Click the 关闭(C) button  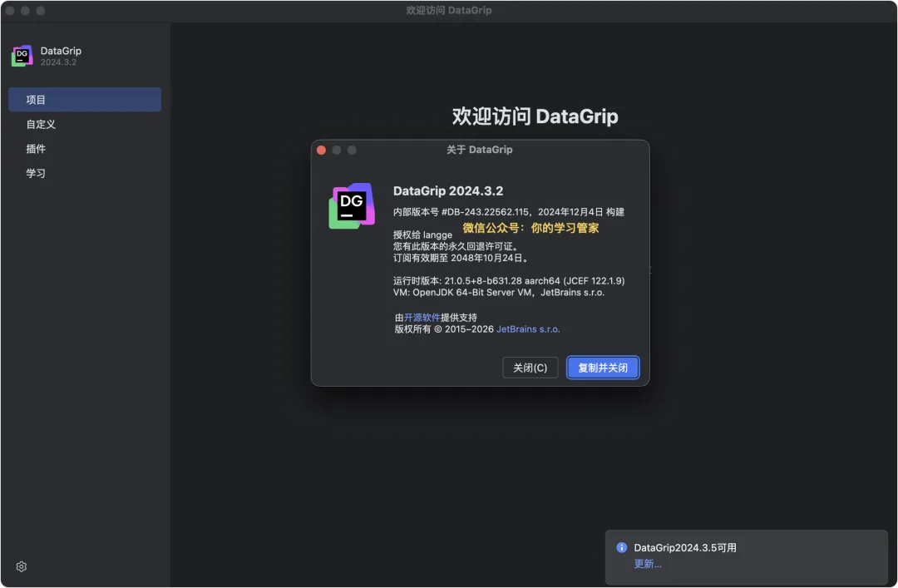(x=530, y=368)
